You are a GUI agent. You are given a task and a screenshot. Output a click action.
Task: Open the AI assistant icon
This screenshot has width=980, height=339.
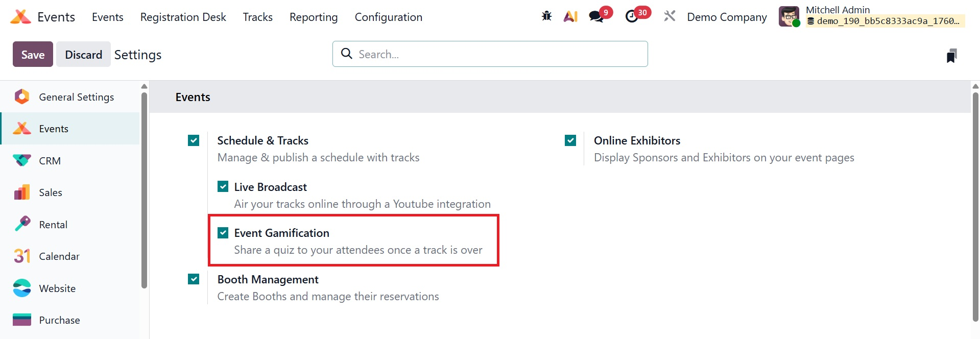coord(570,16)
